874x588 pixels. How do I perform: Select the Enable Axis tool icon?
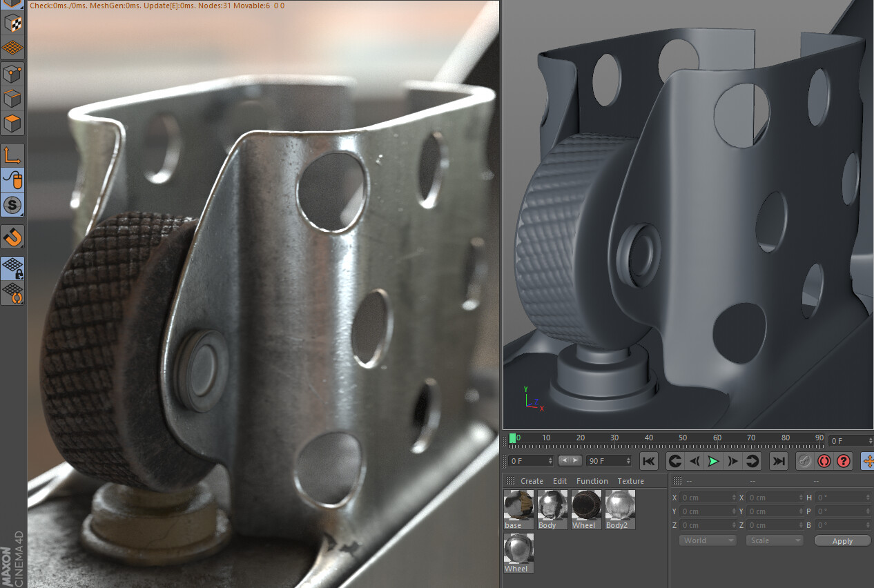pos(13,155)
